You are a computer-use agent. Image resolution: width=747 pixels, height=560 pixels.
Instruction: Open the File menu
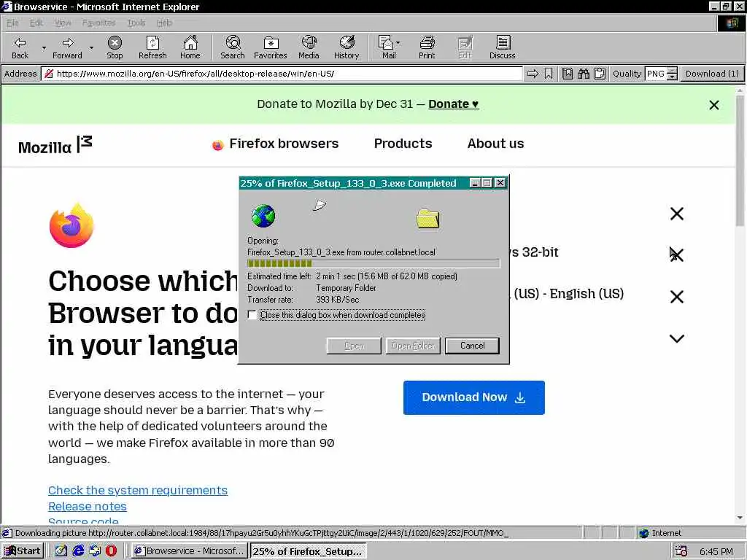point(12,23)
